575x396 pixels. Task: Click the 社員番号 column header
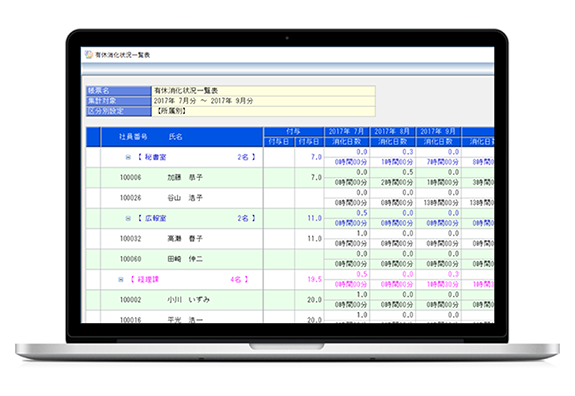click(133, 137)
